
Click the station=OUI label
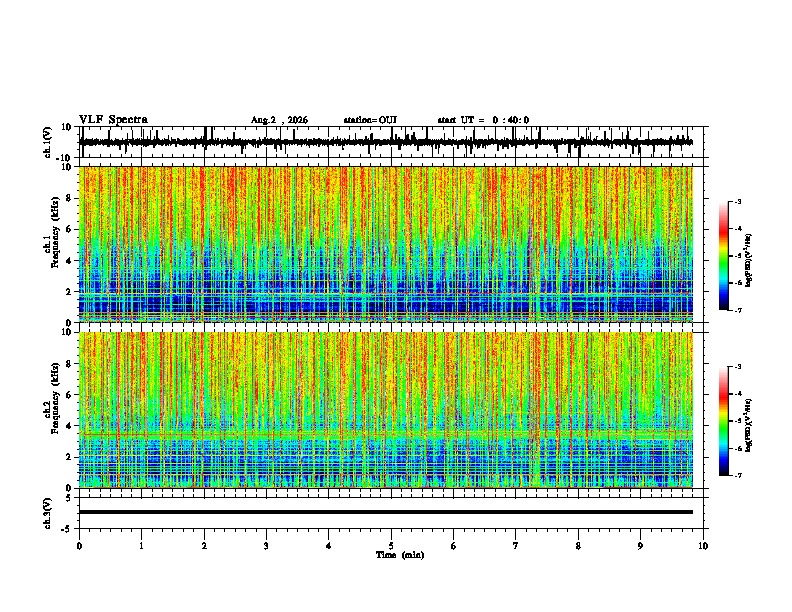pyautogui.click(x=370, y=120)
